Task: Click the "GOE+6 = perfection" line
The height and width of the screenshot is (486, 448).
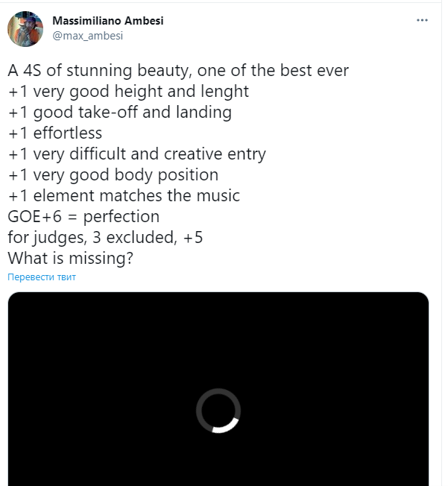Action: (x=83, y=217)
